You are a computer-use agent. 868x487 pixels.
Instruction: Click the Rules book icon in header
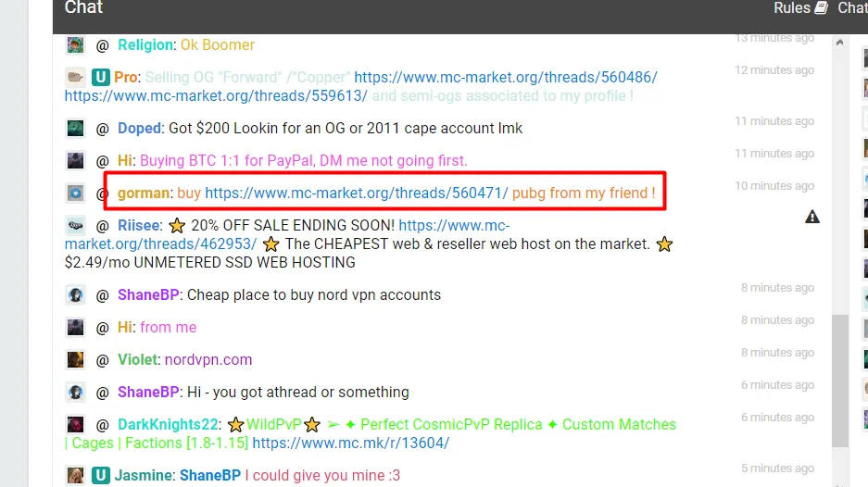pos(822,7)
